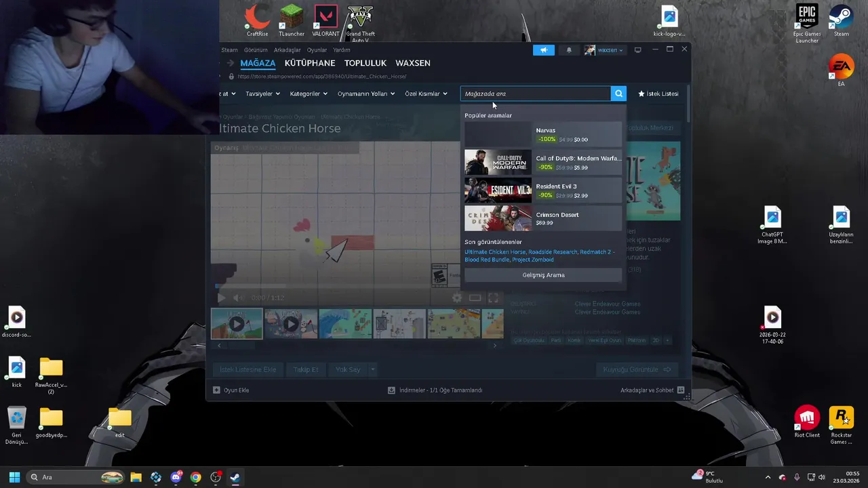Viewport: 868px width, 488px height.
Task: Open the Riot Client desktop icon
Action: point(807,422)
